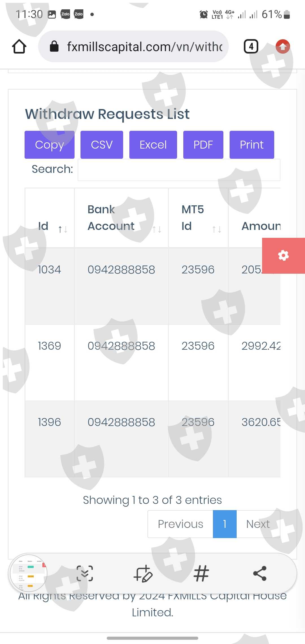The height and width of the screenshot is (644, 305).
Task: Export the list as CSV
Action: pos(102,145)
